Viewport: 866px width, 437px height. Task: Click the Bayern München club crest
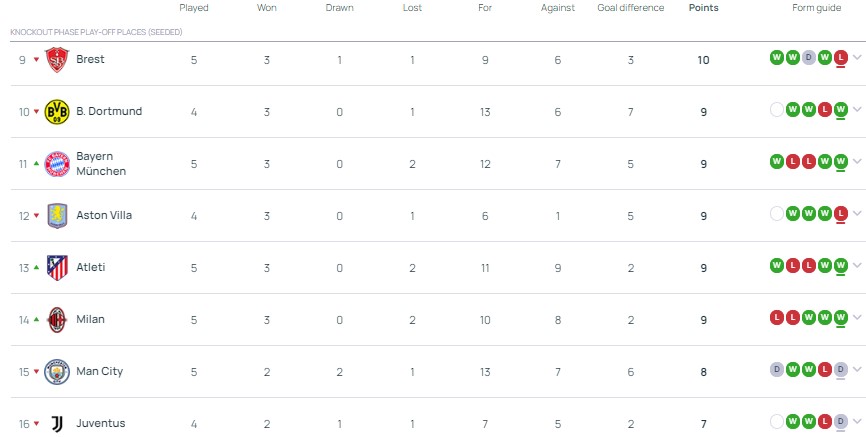pos(57,163)
